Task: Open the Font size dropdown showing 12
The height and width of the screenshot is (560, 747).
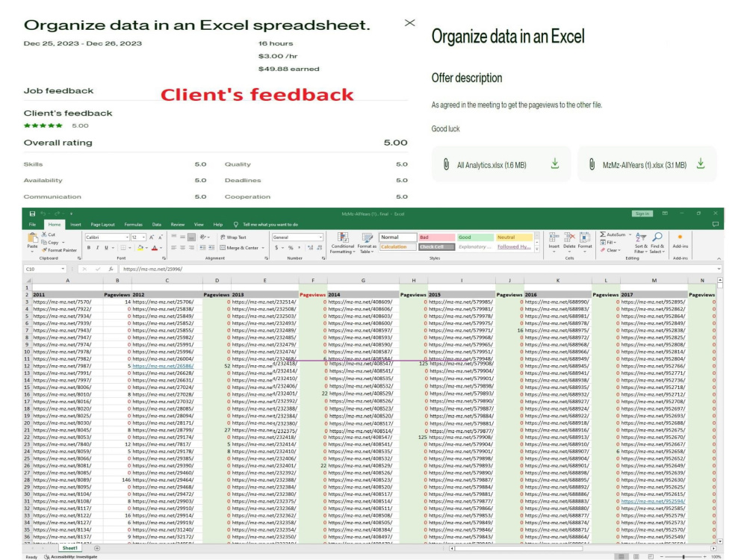Action: point(143,237)
